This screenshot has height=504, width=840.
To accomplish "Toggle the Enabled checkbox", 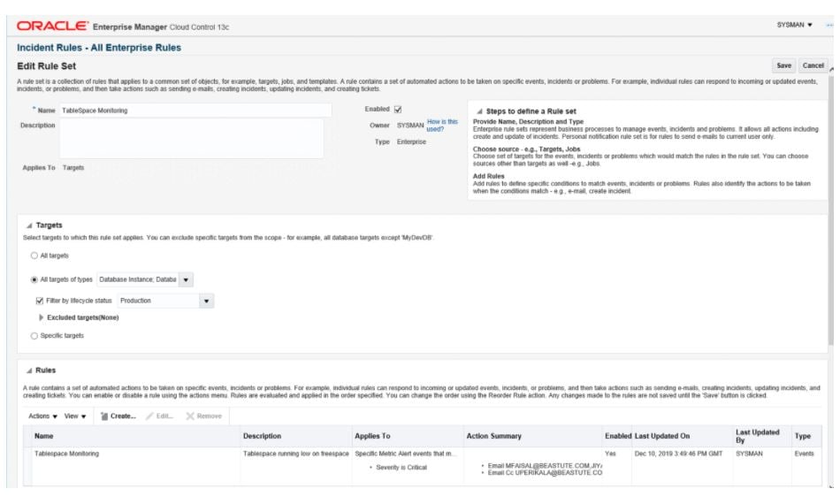I will [x=398, y=110].
